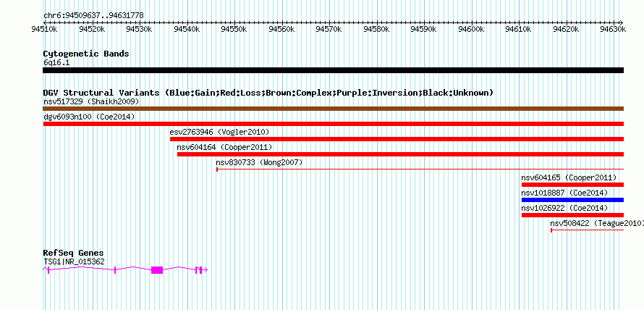Open the TSG1|NR_015362 gene label
The image size is (644, 310).
(x=74, y=261)
